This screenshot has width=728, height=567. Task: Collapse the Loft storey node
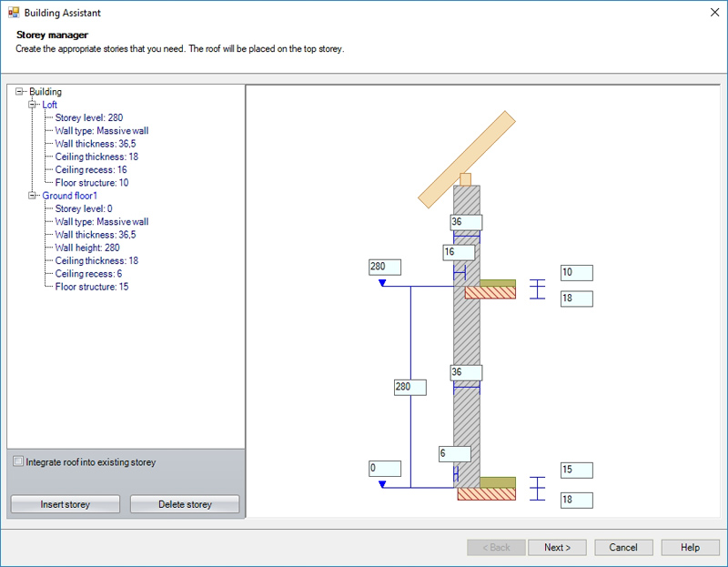pyautogui.click(x=34, y=105)
